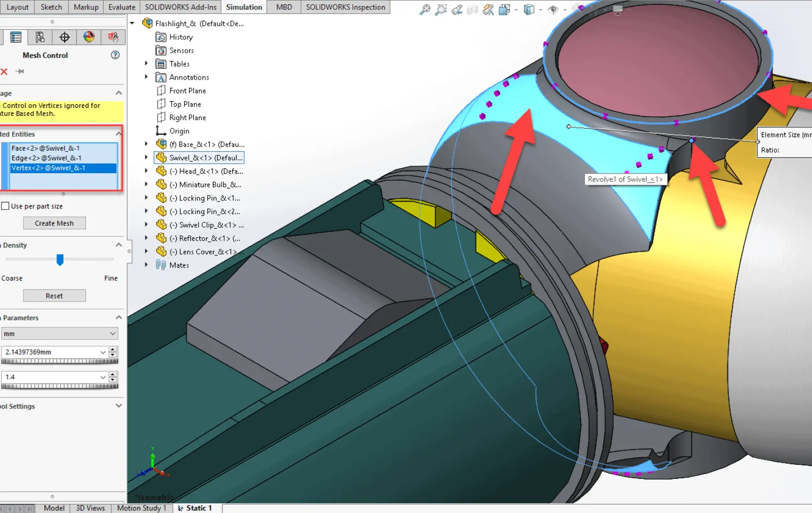Viewport: 812px width, 513px height.
Task: Click View Orientation cube icon
Action: [x=504, y=10]
